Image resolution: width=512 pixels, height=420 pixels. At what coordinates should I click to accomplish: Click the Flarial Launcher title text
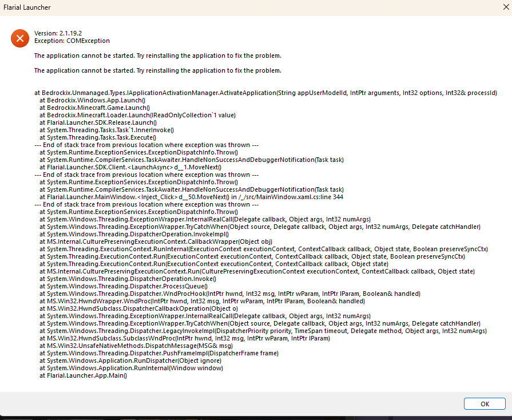click(27, 7)
